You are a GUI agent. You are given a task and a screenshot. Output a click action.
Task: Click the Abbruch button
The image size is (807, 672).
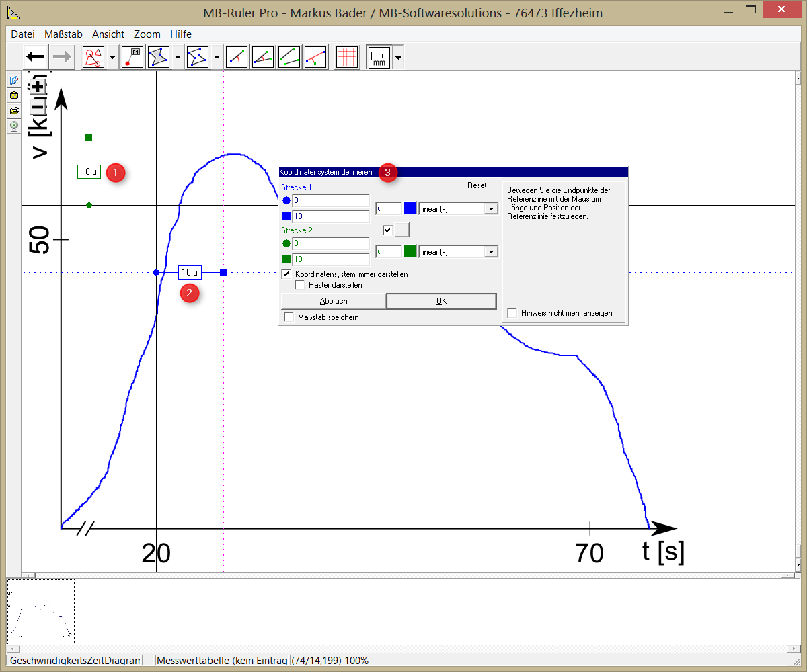[x=334, y=301]
